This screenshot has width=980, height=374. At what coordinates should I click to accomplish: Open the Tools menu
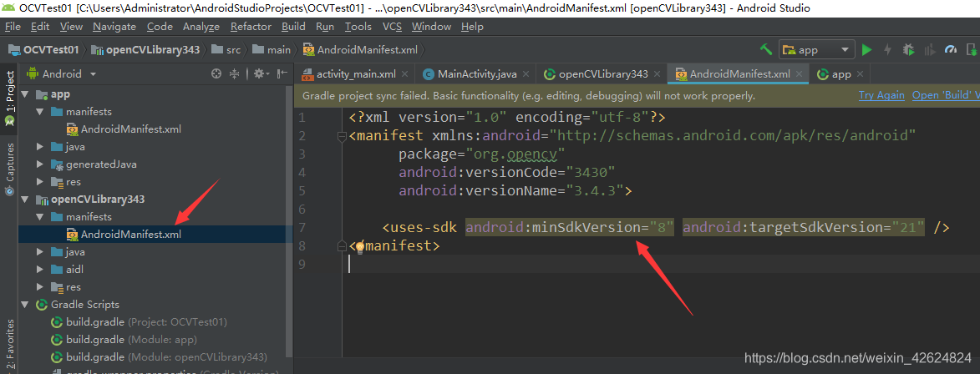(358, 26)
